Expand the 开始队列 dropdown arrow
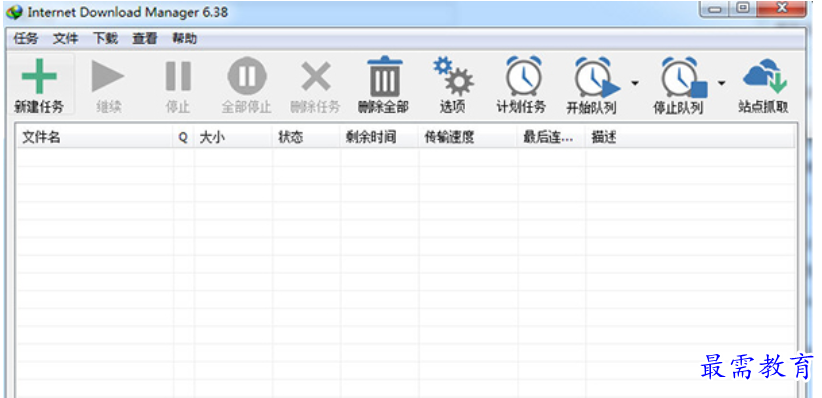 click(635, 83)
